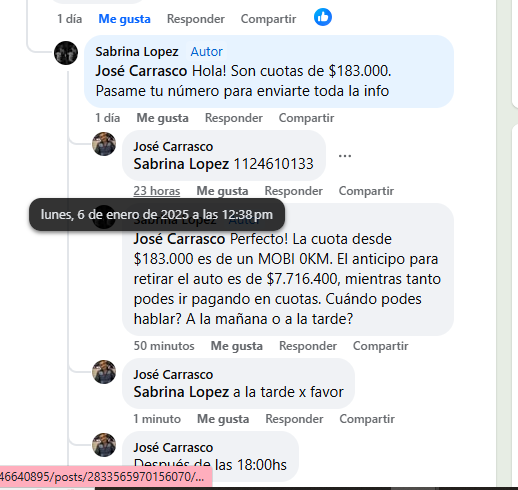Viewport: 518px width, 490px height.
Task: Open Sabrina Lopez's name on the Autor comment
Action: 137,52
